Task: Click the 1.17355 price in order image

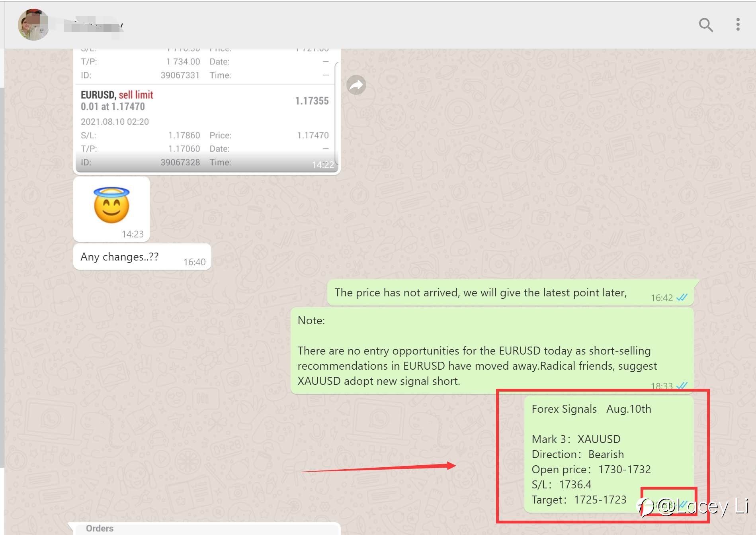Action: point(312,101)
